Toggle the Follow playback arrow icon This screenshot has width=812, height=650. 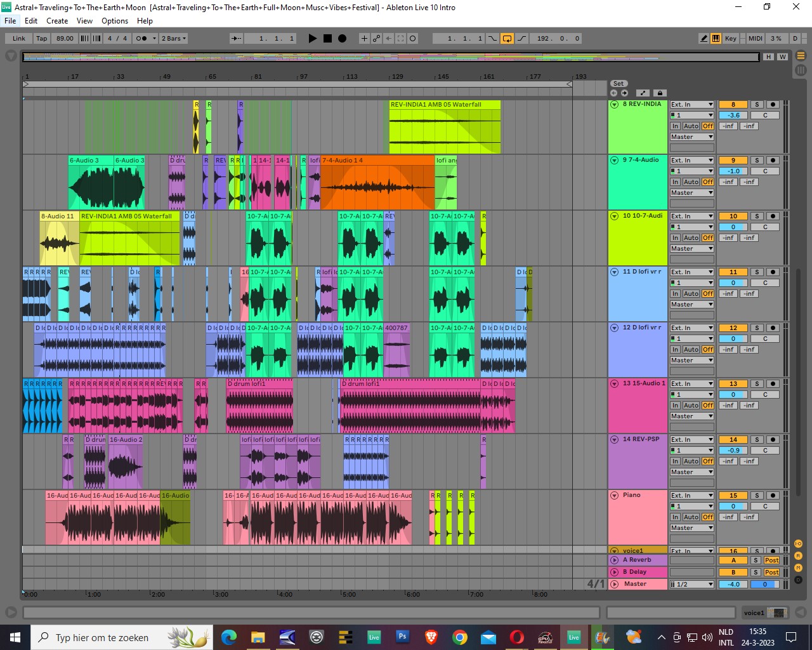tap(236, 39)
